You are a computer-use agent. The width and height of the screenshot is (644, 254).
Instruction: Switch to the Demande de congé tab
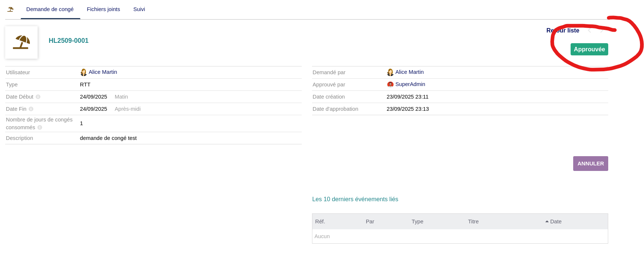(x=50, y=9)
